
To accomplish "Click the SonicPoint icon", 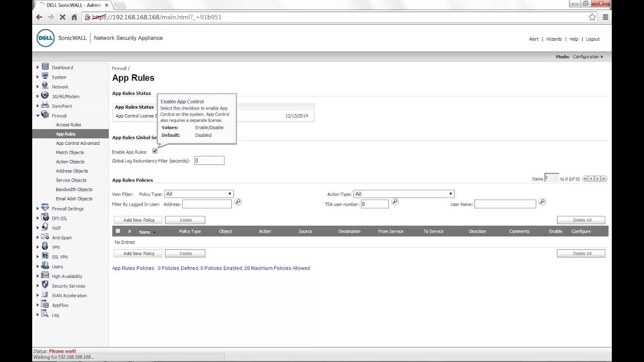I will (45, 106).
